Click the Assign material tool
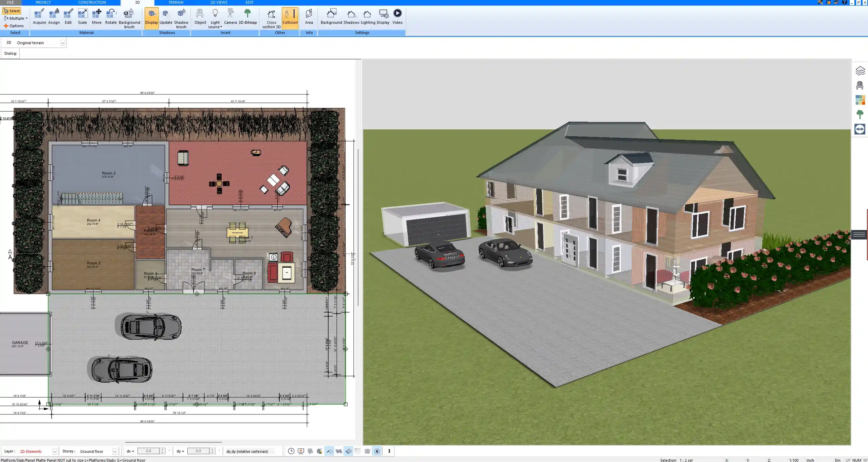Image resolution: width=868 pixels, height=462 pixels. pos(54,17)
